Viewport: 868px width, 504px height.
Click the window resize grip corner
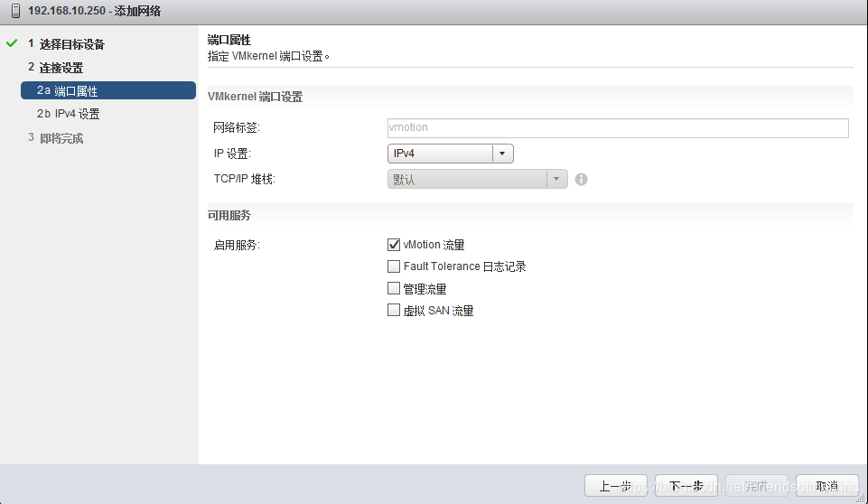[862, 498]
